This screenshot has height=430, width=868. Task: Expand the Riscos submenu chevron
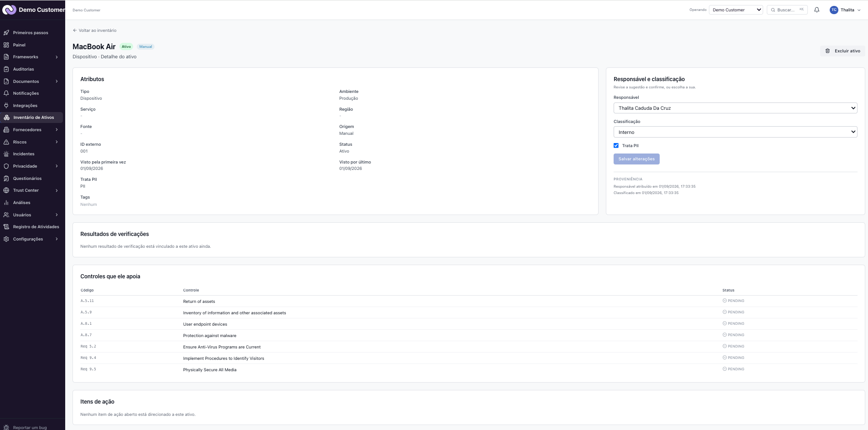(57, 142)
